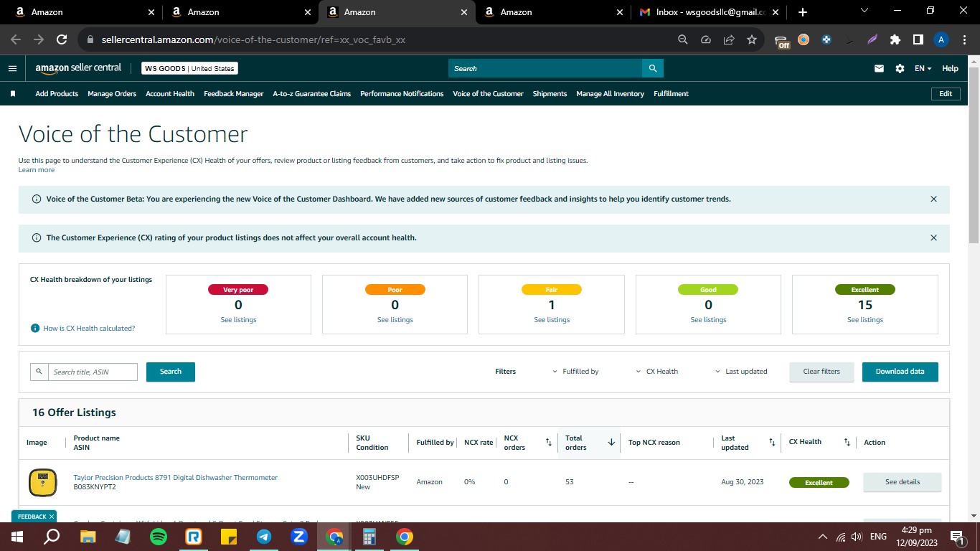Open Feedback Manager
Image resolution: width=980 pixels, height=551 pixels.
pos(234,94)
